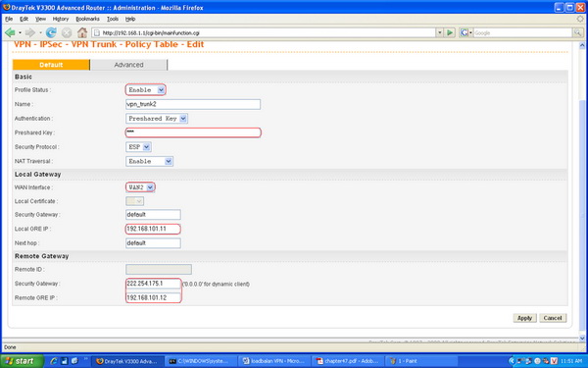Click the Apply button

(x=524, y=318)
